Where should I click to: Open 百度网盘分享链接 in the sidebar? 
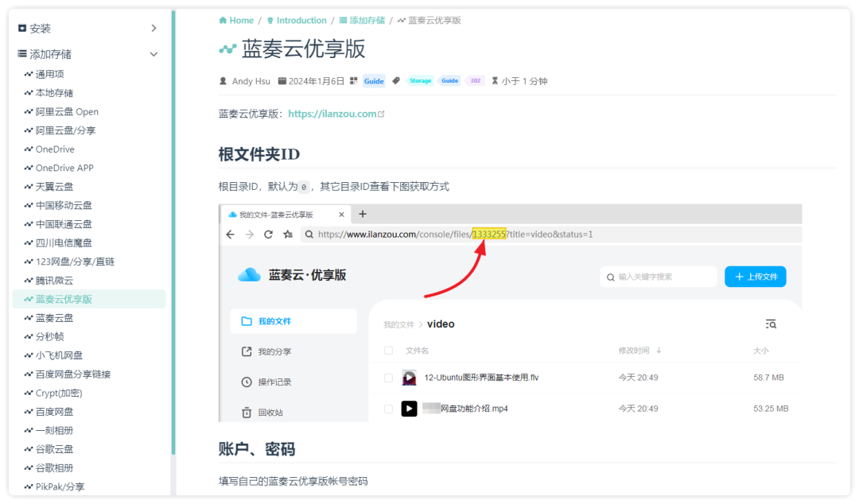tap(89, 374)
